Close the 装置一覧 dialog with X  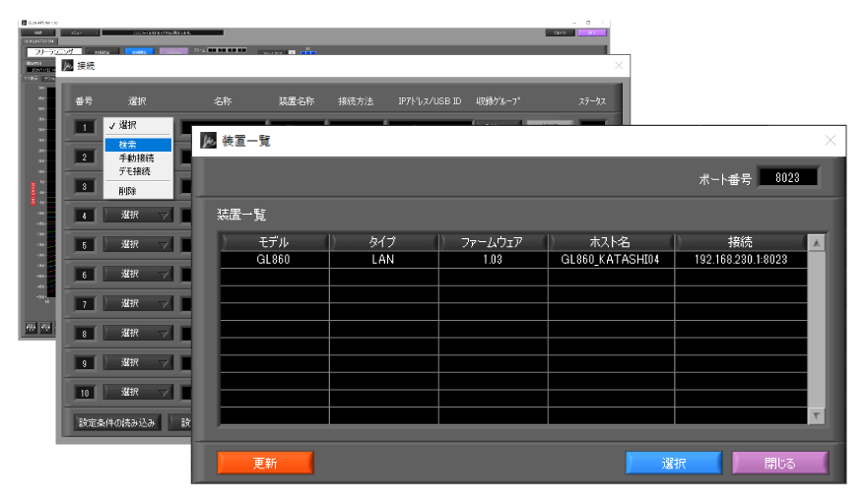830,141
